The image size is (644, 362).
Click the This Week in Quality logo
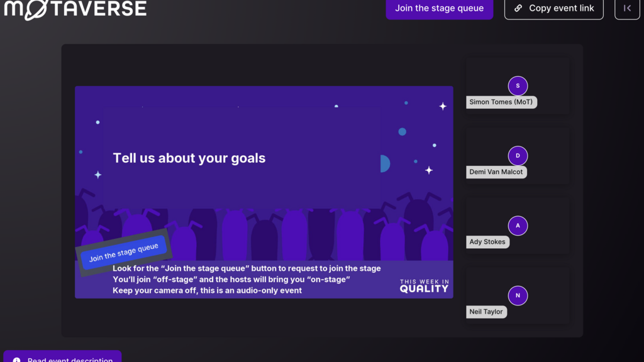(x=424, y=286)
